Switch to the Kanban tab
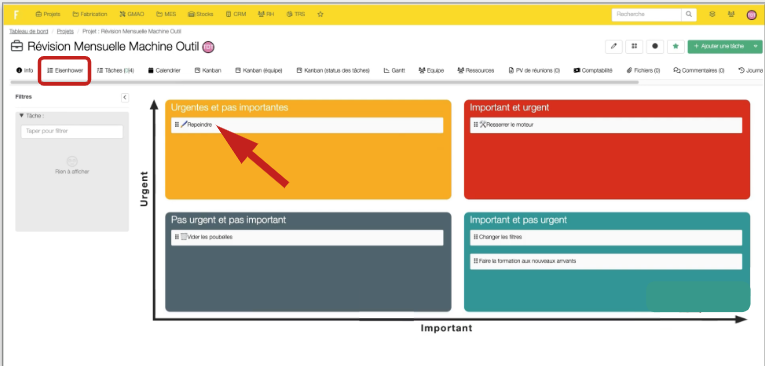 click(x=208, y=70)
